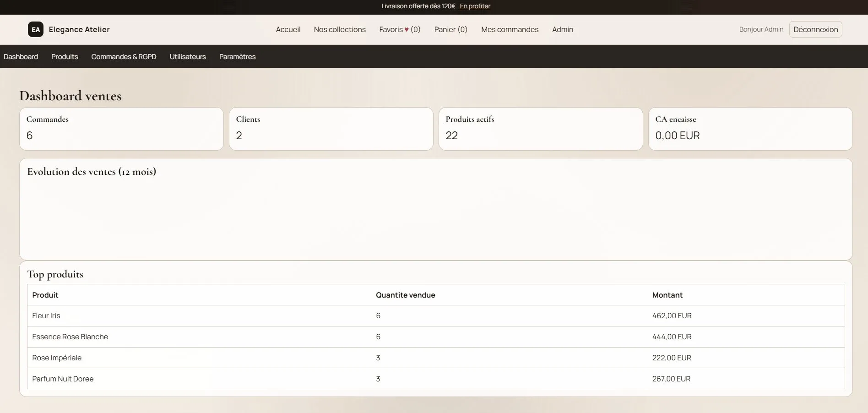Navigate to Accueil
Viewport: 868px width, 413px height.
click(288, 29)
